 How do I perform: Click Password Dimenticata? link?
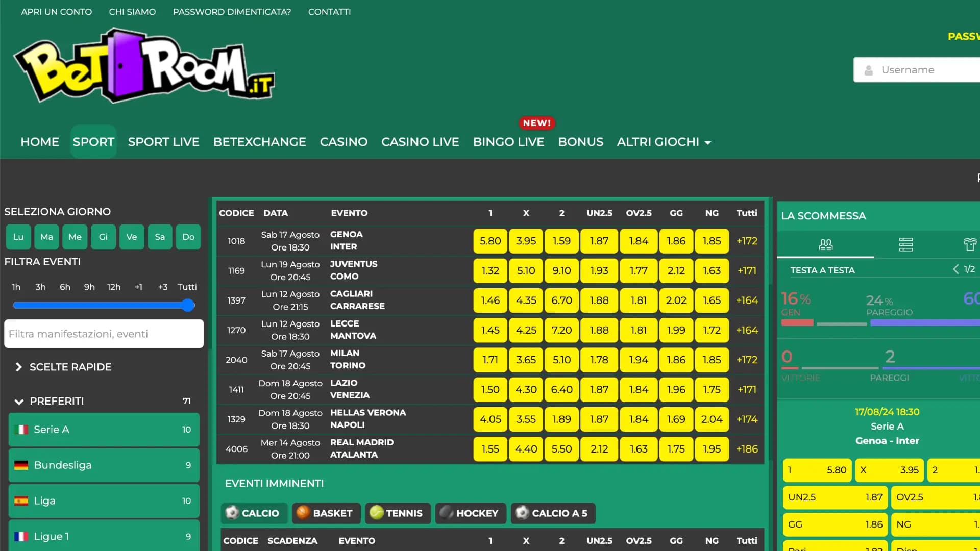(232, 11)
